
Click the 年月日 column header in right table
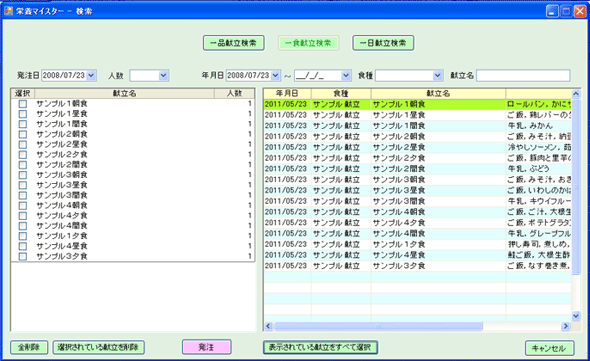coord(287,93)
